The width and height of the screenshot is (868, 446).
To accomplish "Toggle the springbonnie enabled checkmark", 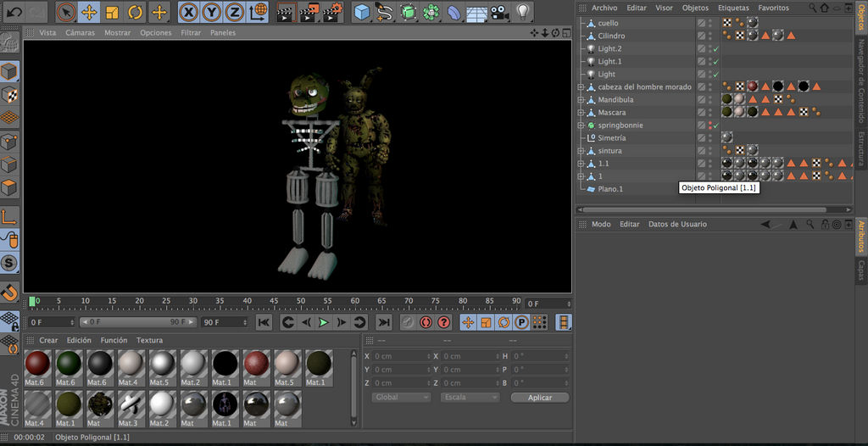I will pyautogui.click(x=715, y=125).
